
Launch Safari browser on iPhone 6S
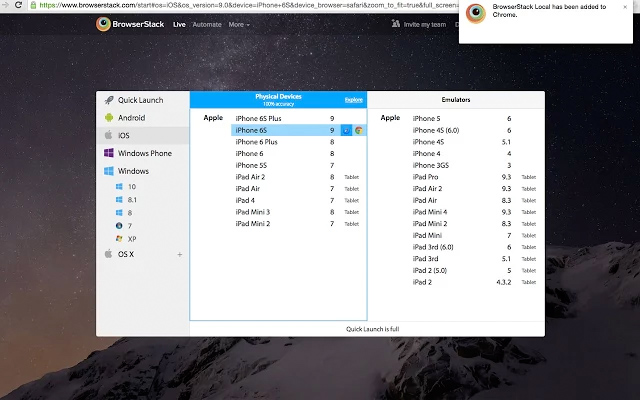coord(346,130)
